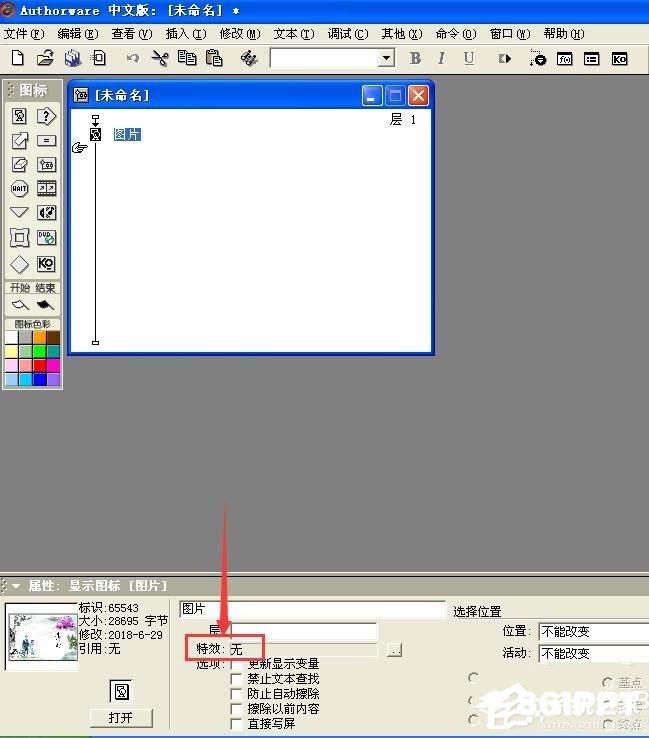Click the Cut scissors icon
This screenshot has width=649, height=738.
(x=160, y=58)
